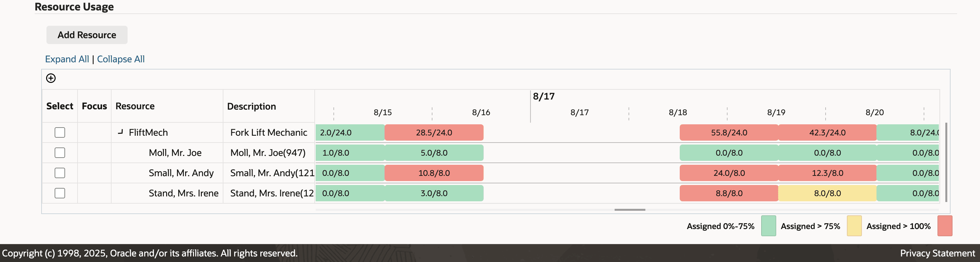
Task: Click the Expand All link
Action: coord(67,59)
